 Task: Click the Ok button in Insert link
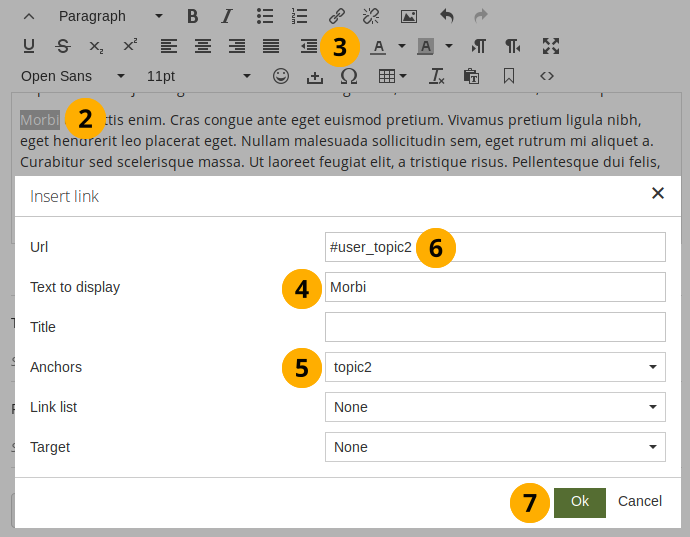point(580,501)
